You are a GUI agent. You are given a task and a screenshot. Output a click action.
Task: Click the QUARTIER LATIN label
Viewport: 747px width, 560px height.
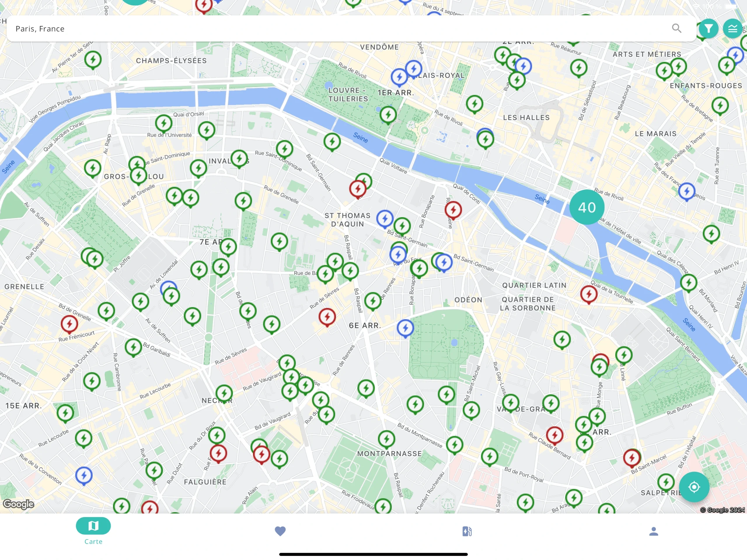[x=534, y=285]
